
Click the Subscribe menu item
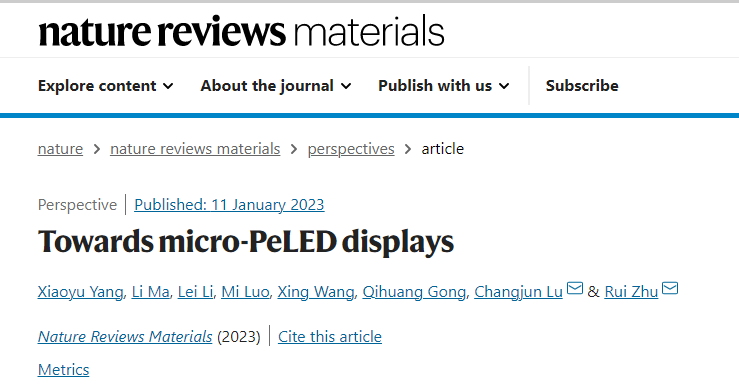pyautogui.click(x=582, y=86)
